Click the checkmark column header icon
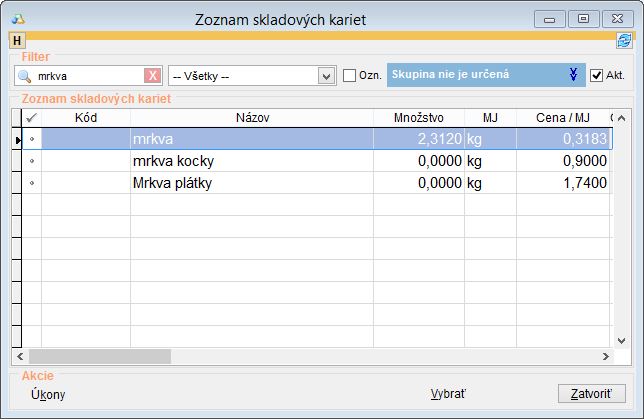This screenshot has height=419, width=644. (31, 118)
